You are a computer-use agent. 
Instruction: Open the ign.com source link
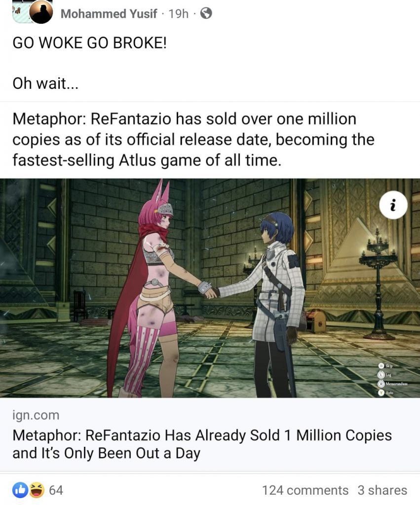pos(36,415)
